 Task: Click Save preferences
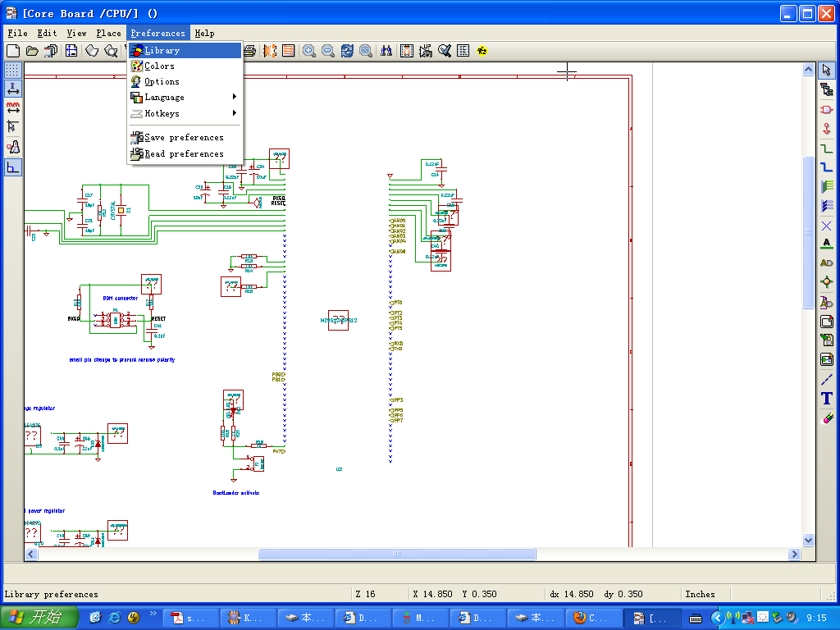click(x=184, y=138)
